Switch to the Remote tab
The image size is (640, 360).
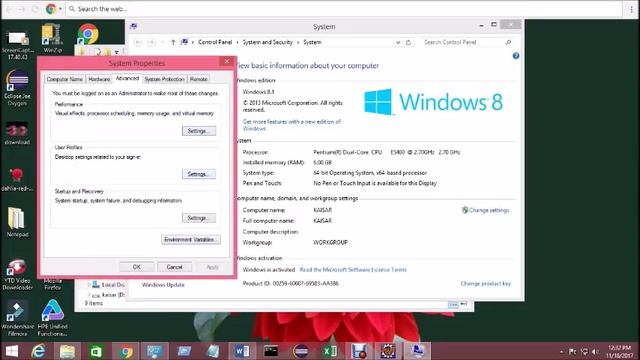(x=199, y=79)
